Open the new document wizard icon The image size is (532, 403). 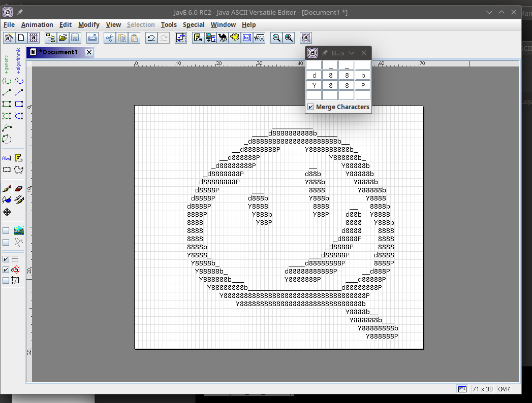point(9,38)
